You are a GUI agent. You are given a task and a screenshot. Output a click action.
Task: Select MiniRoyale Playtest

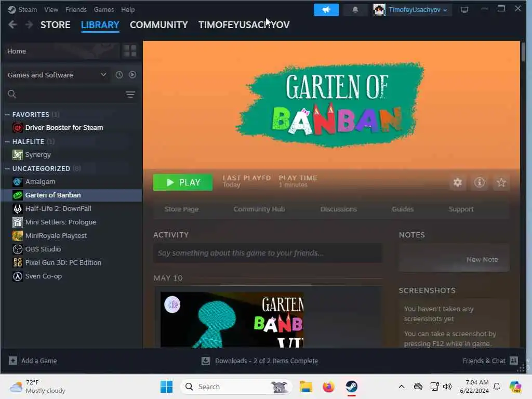(x=71, y=236)
